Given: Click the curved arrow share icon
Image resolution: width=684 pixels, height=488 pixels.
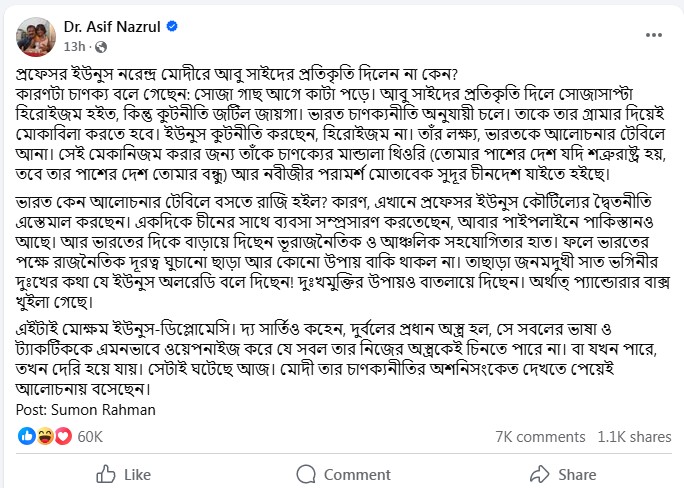Looking at the screenshot, I should [x=540, y=474].
